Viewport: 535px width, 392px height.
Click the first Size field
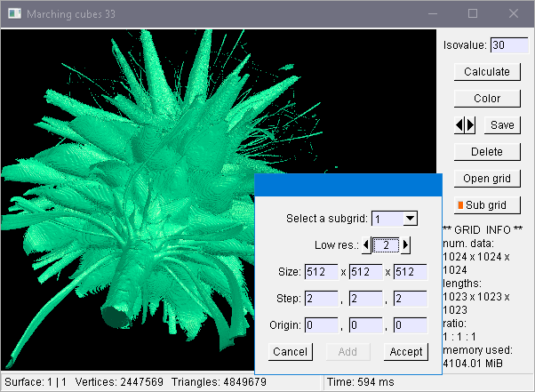[x=321, y=272]
